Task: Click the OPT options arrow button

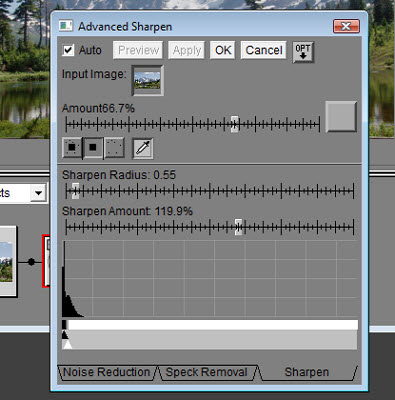Action: tap(303, 52)
